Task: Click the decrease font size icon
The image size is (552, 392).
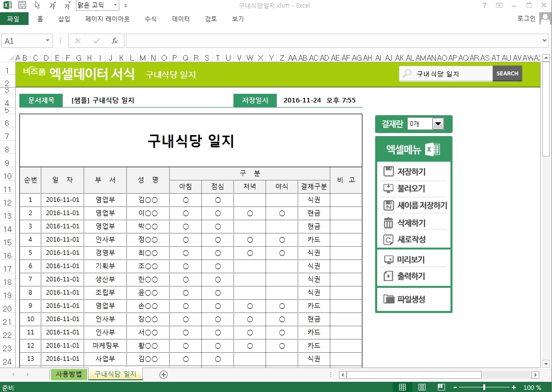Action: (x=67, y=5)
